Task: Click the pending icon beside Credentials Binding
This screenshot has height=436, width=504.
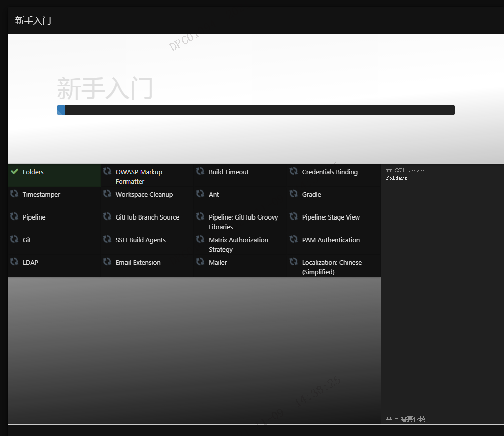Action: tap(294, 171)
